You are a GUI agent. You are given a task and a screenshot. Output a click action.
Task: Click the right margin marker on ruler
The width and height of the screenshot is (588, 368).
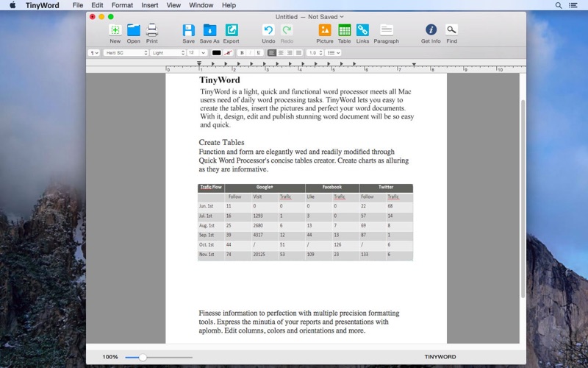[x=414, y=65]
